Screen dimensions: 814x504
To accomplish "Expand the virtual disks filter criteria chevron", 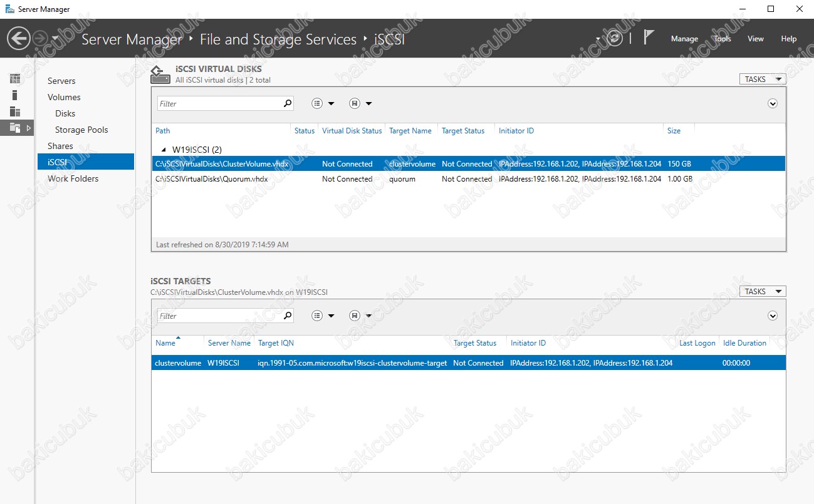I will tap(773, 103).
